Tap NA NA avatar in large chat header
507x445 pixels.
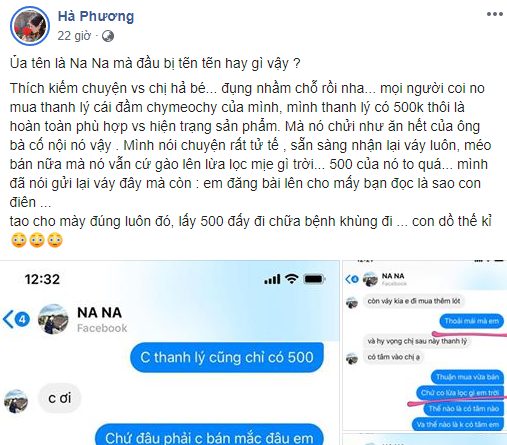(x=53, y=319)
